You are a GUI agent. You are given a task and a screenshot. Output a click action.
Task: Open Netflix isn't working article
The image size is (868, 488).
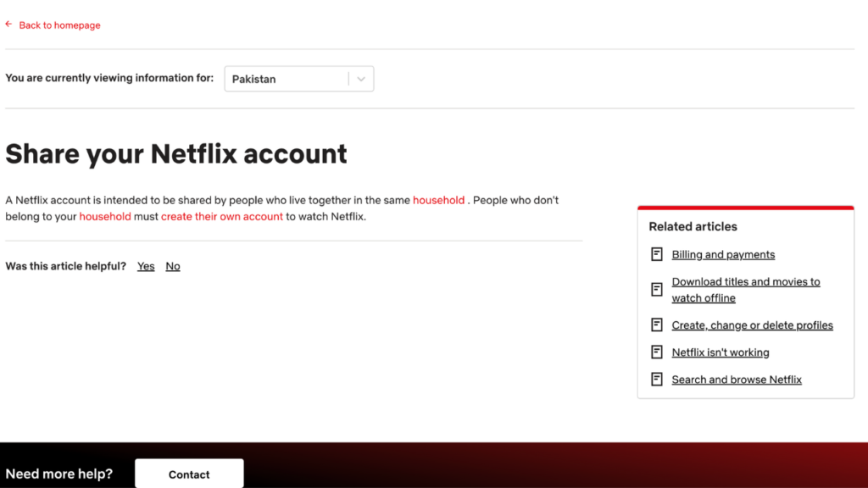pos(721,352)
